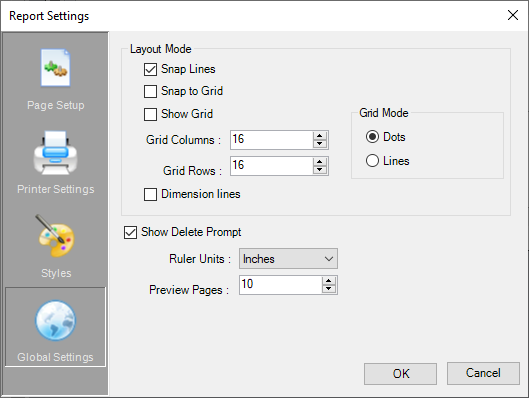Select the Dots grid mode radio button
This screenshot has height=398, width=529.
(372, 137)
